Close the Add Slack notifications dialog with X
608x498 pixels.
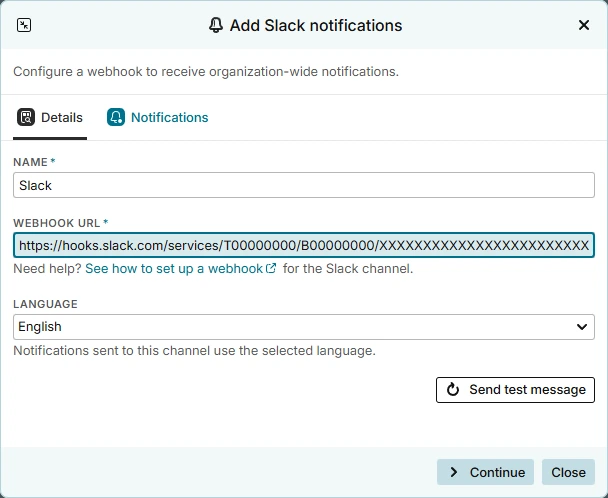(584, 25)
